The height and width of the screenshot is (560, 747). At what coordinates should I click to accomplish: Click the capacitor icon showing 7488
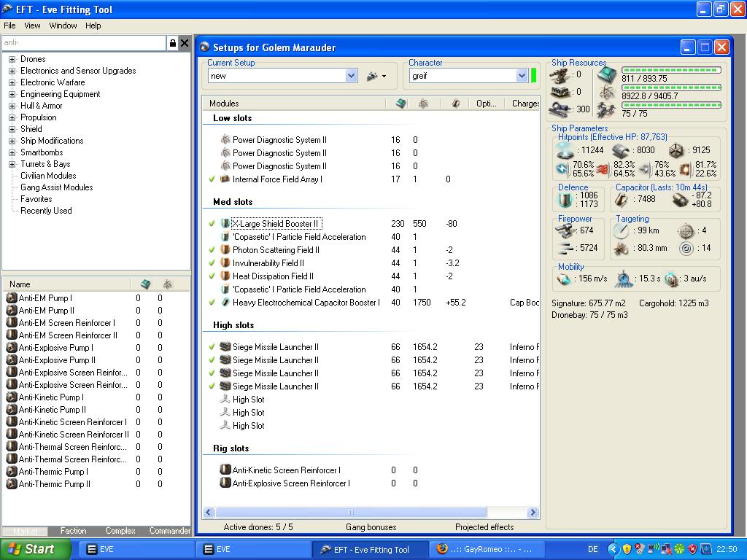(621, 200)
